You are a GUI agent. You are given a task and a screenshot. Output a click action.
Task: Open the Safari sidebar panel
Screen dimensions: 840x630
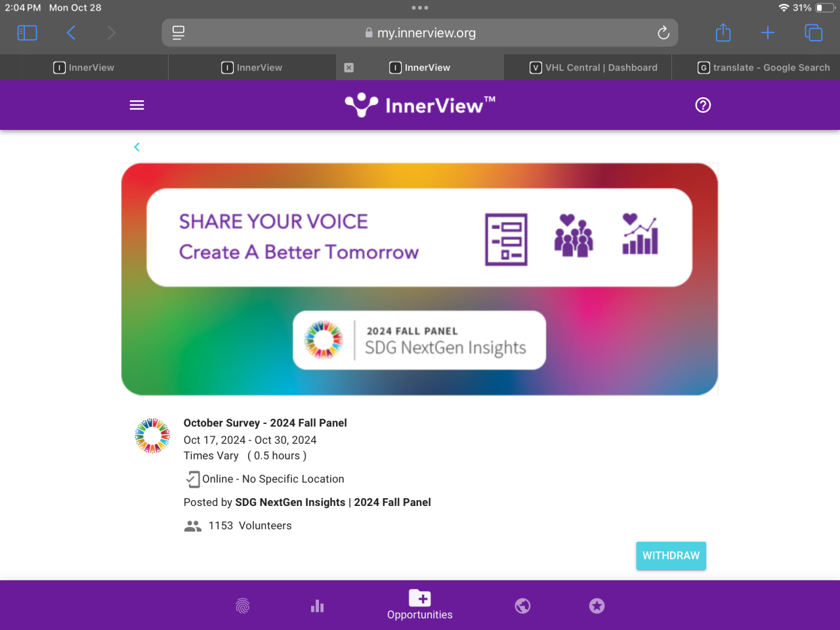pyautogui.click(x=27, y=33)
